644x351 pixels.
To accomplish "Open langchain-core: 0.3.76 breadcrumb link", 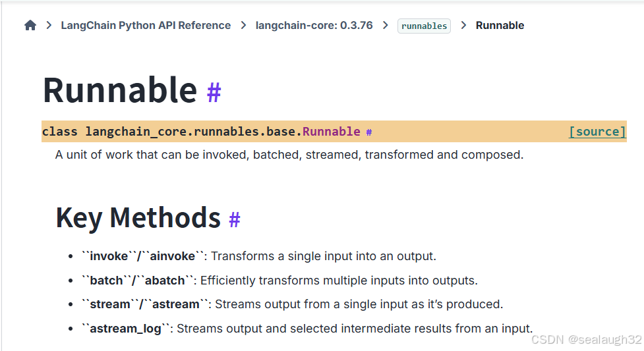I will coord(314,26).
